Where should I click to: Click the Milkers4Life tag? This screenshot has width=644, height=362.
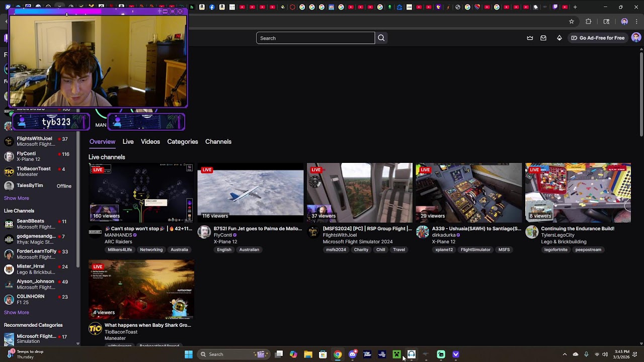pos(120,250)
